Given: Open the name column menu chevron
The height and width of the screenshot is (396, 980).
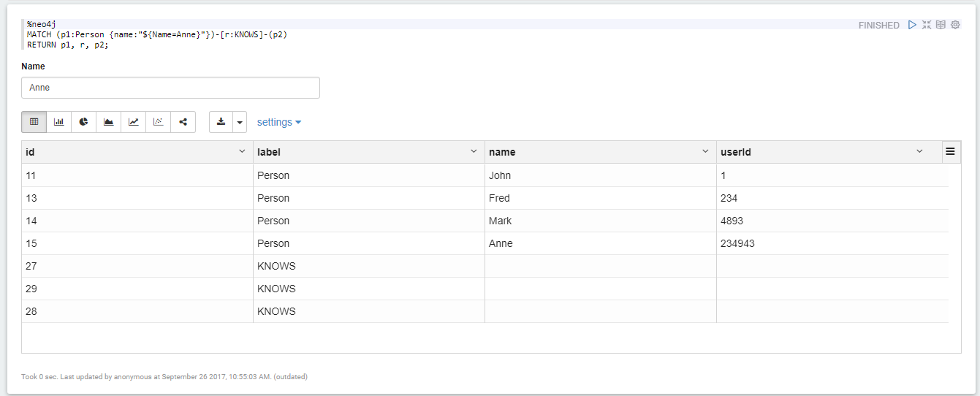Looking at the screenshot, I should tap(705, 151).
